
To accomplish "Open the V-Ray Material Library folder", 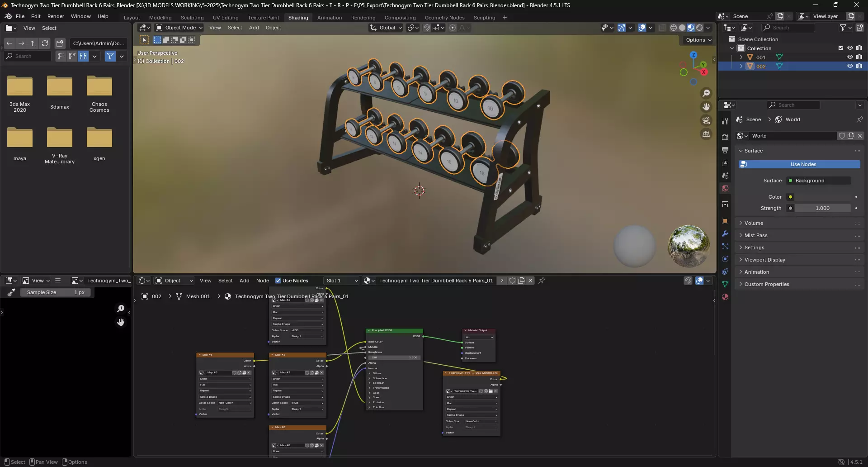I will click(x=60, y=145).
